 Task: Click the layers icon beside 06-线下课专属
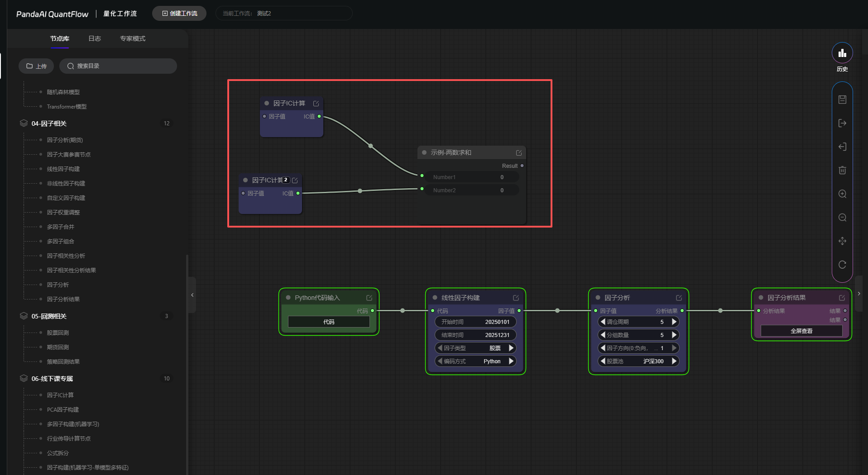pyautogui.click(x=24, y=378)
